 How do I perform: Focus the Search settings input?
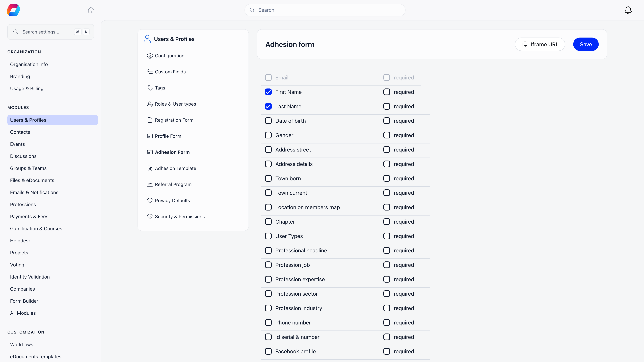coord(51,32)
